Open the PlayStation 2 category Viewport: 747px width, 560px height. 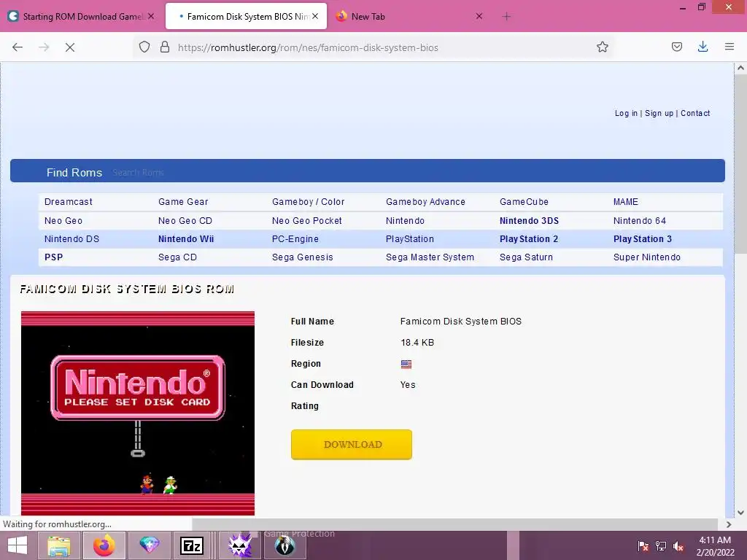529,239
